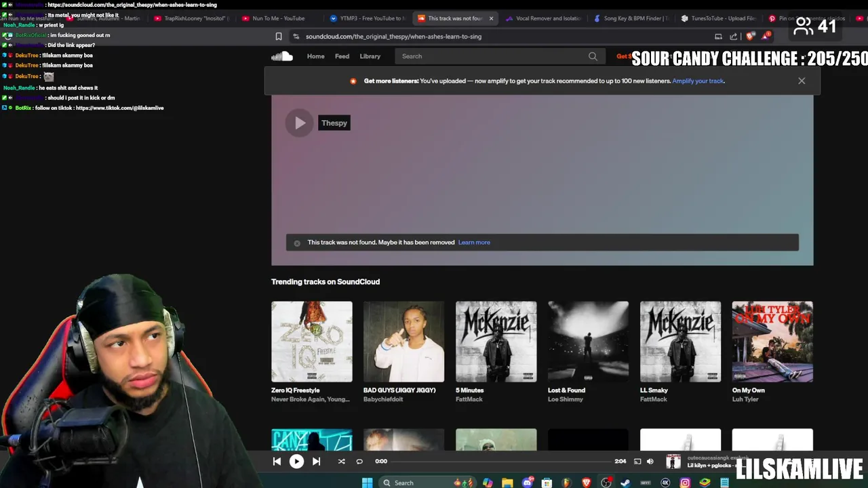Toggle repeat in the player bar
Image resolution: width=868 pixels, height=488 pixels.
(359, 462)
